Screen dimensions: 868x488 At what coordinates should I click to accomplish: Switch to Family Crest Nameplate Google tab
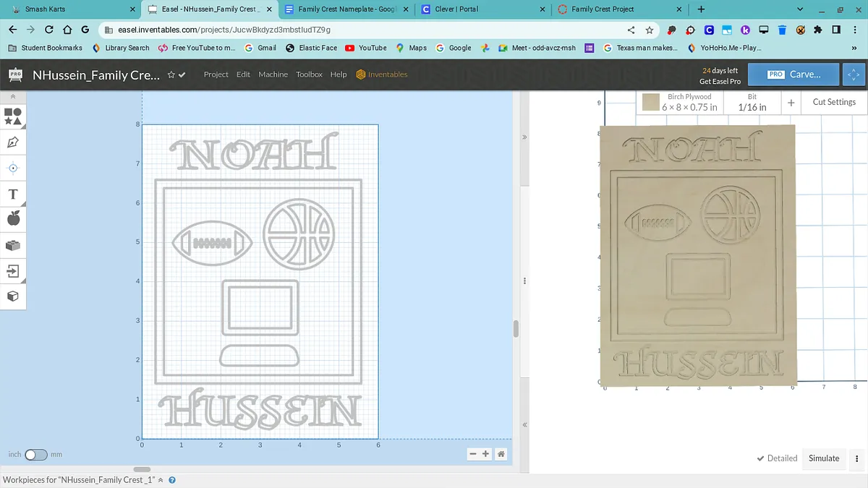[x=348, y=9]
